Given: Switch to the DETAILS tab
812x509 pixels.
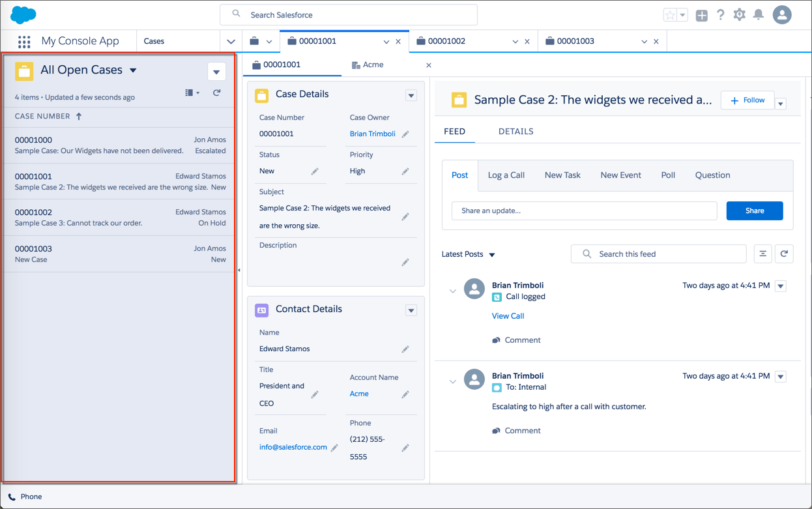Looking at the screenshot, I should pyautogui.click(x=515, y=131).
